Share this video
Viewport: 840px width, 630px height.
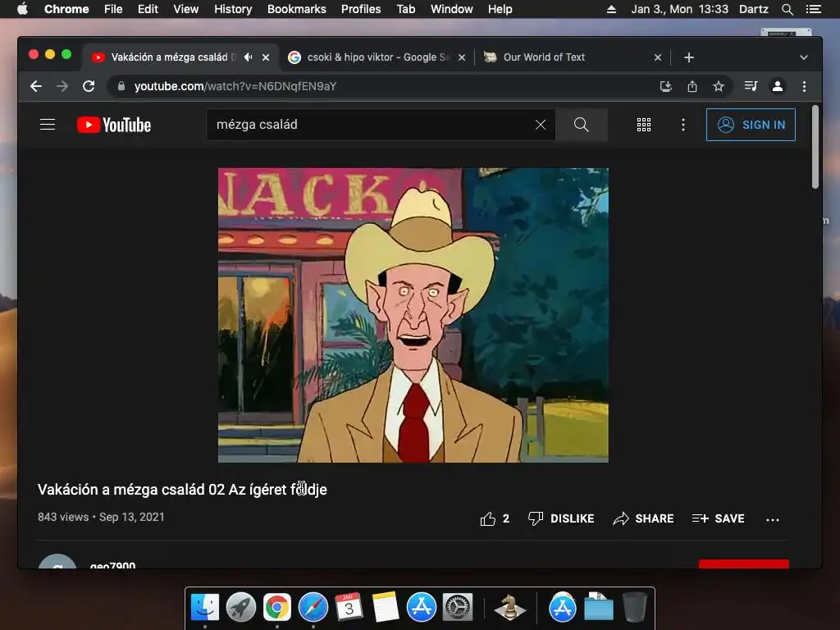tap(643, 518)
